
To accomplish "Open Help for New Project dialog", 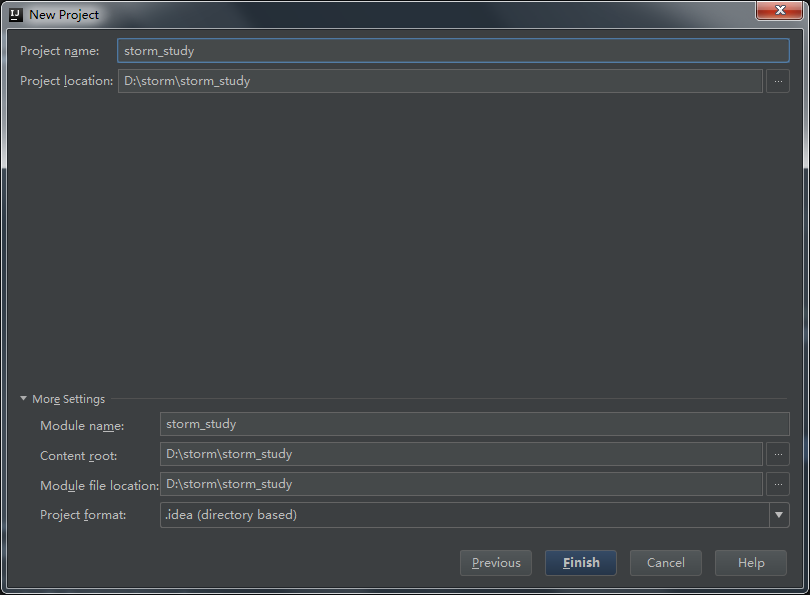I will pyautogui.click(x=751, y=563).
